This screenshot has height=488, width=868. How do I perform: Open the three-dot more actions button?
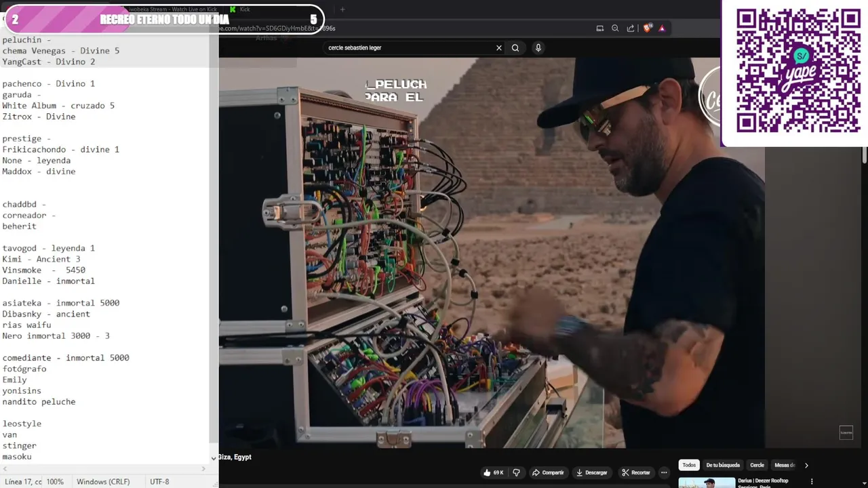pos(665,472)
